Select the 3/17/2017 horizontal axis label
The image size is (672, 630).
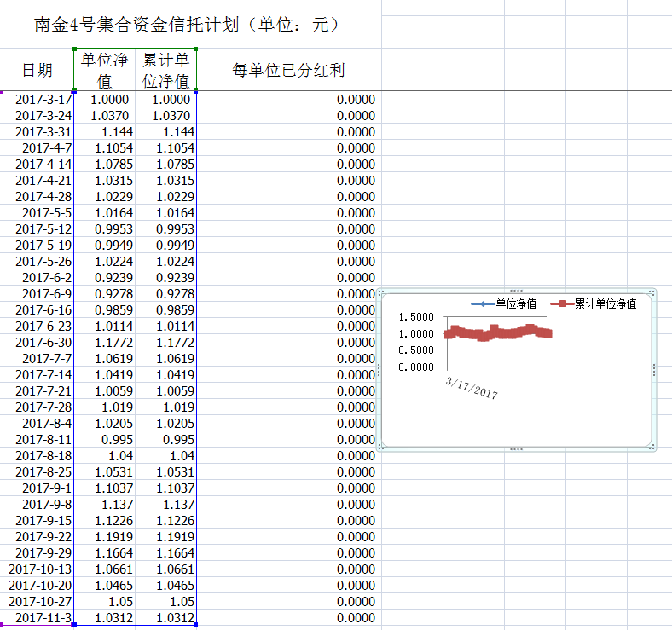[472, 388]
